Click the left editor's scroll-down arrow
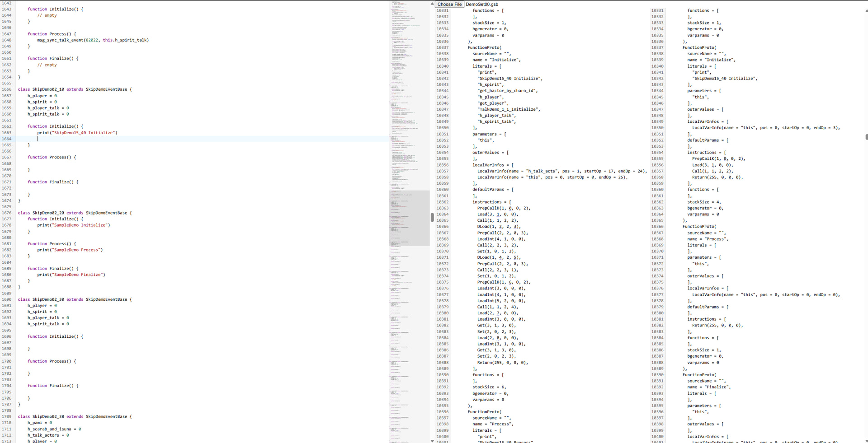Screen dimensions: 868x443 coord(432,440)
